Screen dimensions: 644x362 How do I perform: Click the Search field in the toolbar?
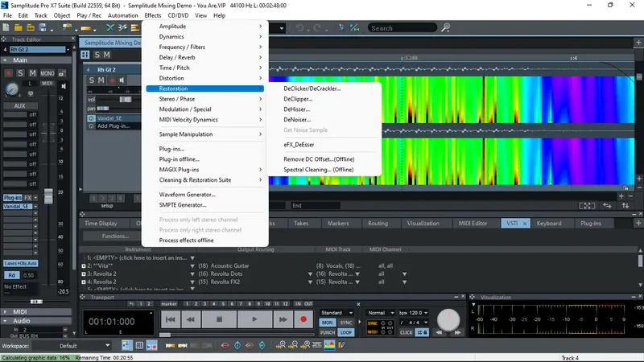401,28
